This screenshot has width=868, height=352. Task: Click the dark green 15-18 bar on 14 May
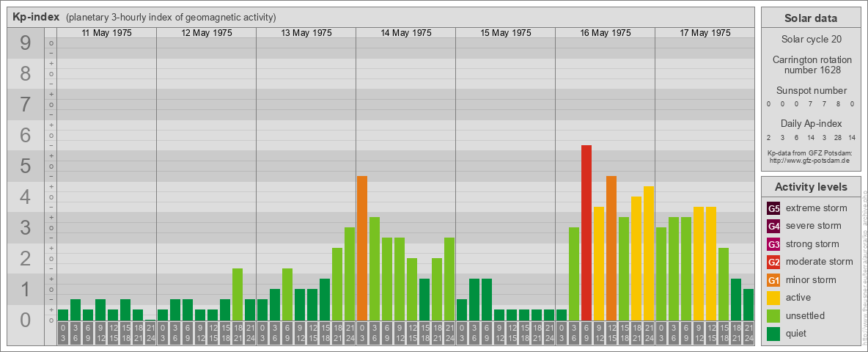(424, 299)
